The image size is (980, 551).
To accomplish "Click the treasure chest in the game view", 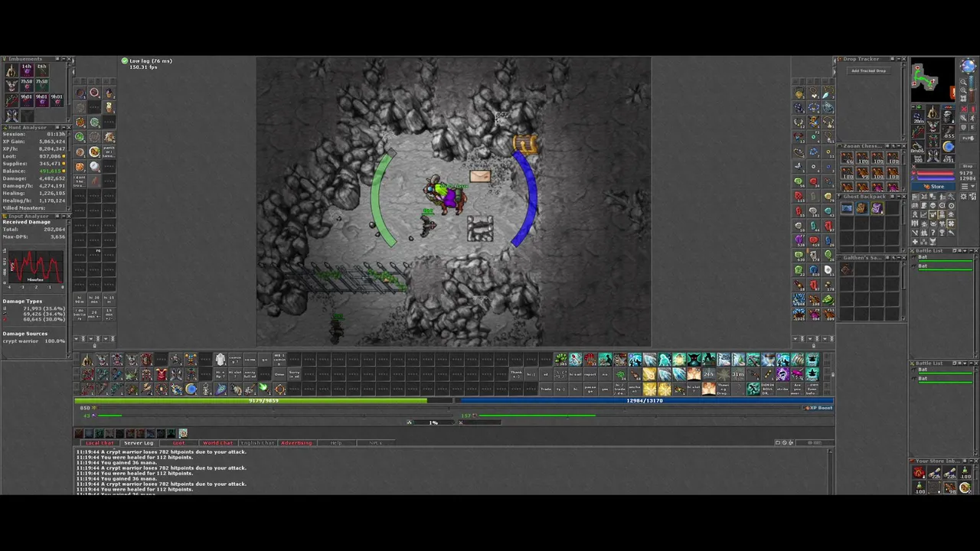I will (x=525, y=144).
